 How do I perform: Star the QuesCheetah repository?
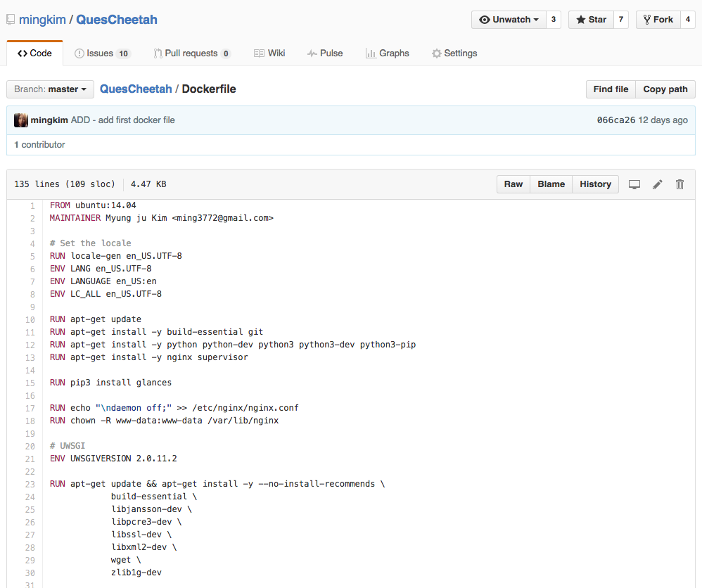click(x=591, y=20)
